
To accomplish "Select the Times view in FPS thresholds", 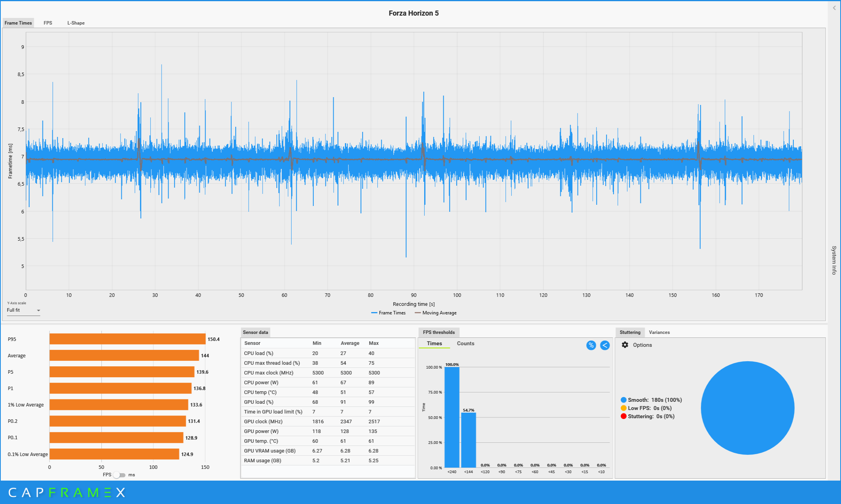I will coord(434,343).
